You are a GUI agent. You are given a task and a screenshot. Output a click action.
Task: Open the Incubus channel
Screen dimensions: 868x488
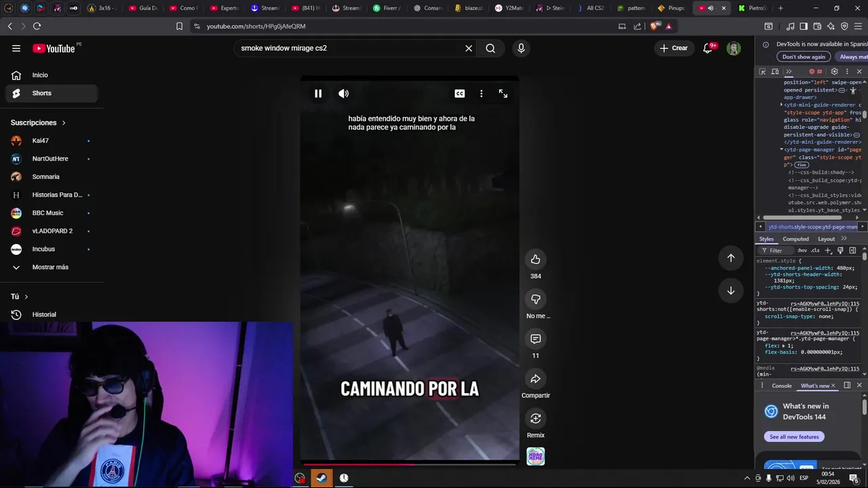click(x=52, y=249)
